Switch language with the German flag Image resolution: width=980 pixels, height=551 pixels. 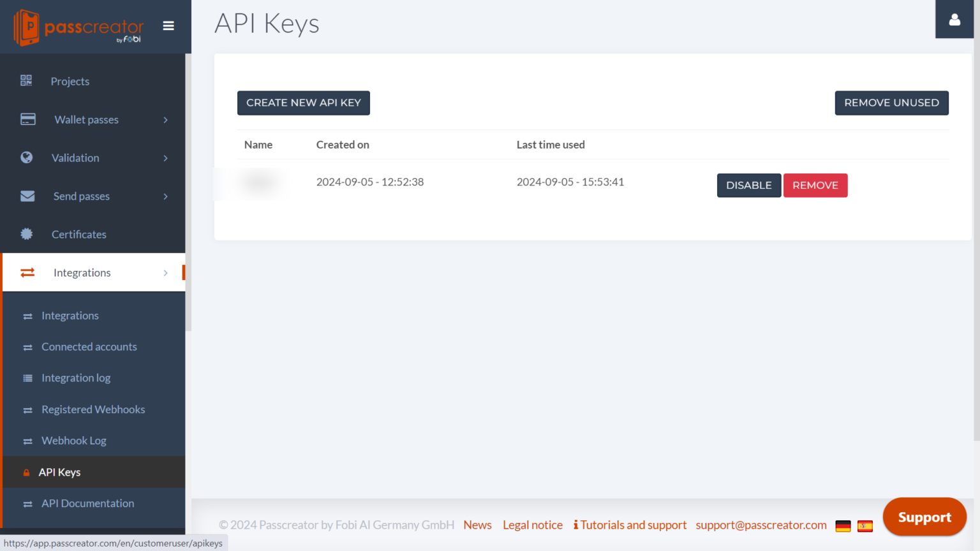pyautogui.click(x=843, y=526)
